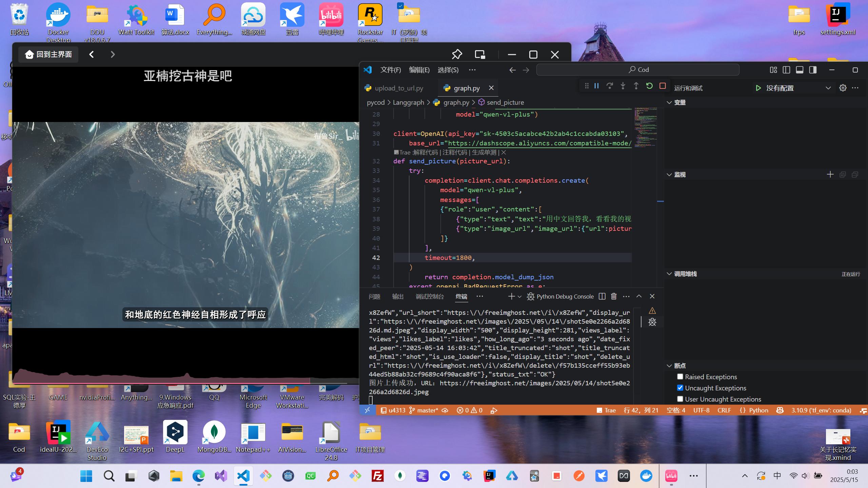868x488 pixels.
Task: Go back in the video player
Action: click(x=91, y=54)
